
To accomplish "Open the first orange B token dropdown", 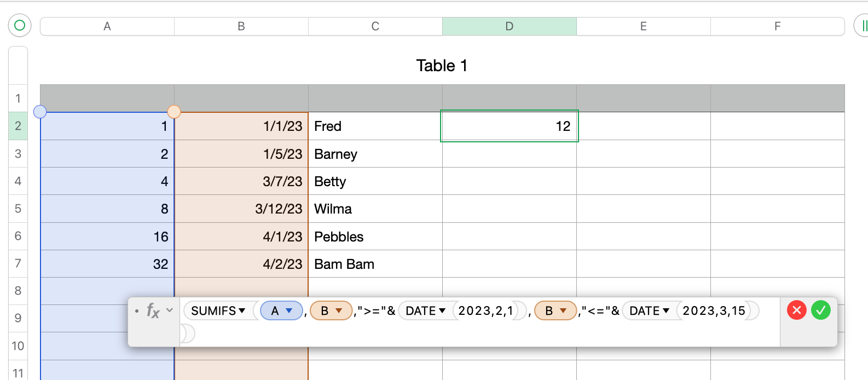I will (339, 311).
